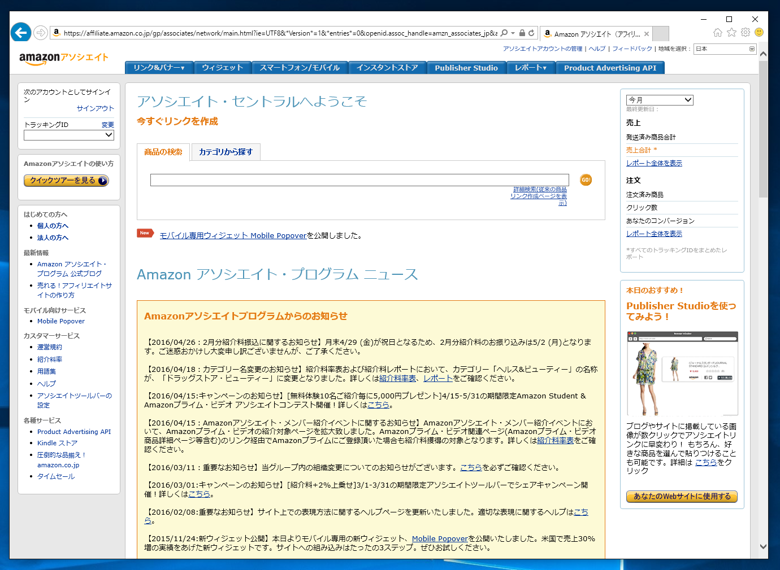Open browser home page icon

click(x=717, y=32)
